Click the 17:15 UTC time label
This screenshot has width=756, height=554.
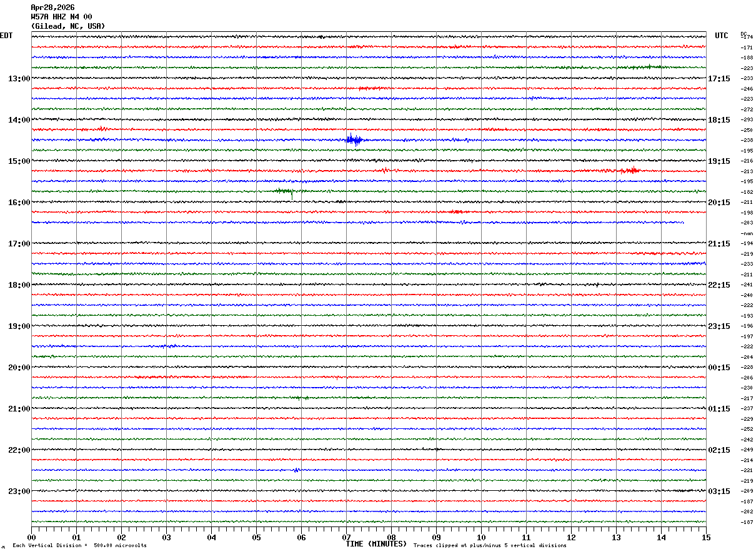[x=719, y=79]
